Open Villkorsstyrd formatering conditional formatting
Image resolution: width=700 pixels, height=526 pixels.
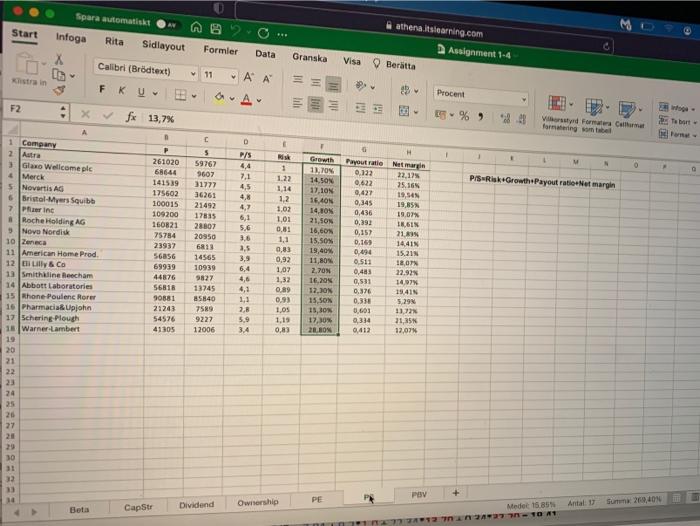coord(559,113)
